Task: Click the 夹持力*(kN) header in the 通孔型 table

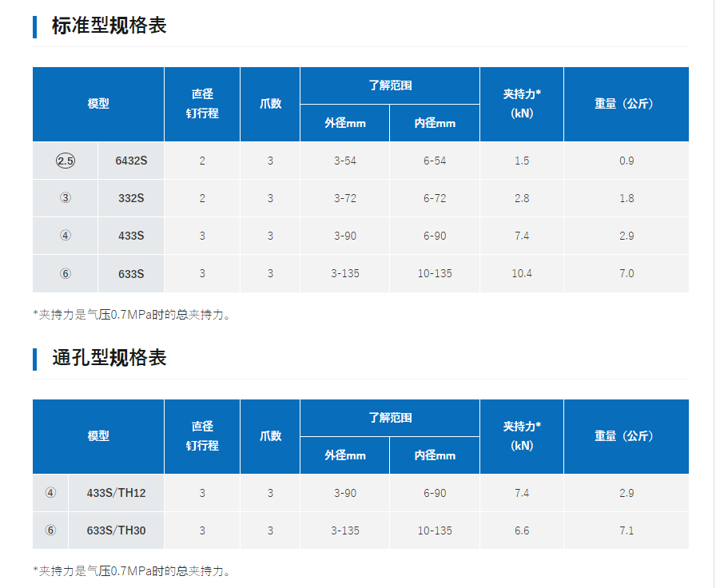Action: point(522,436)
